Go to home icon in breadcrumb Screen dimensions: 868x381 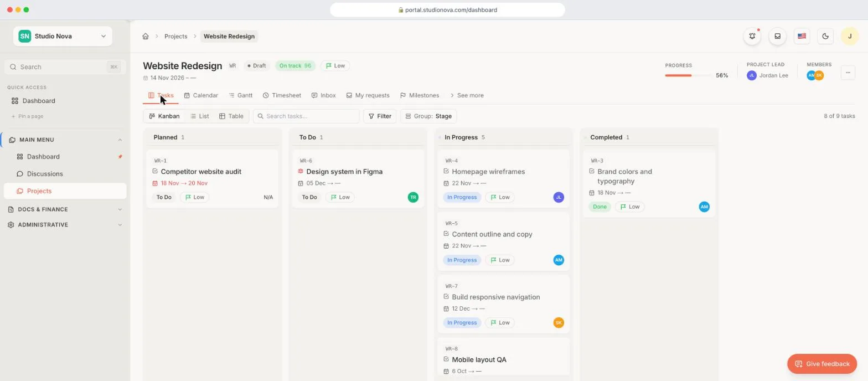click(146, 36)
